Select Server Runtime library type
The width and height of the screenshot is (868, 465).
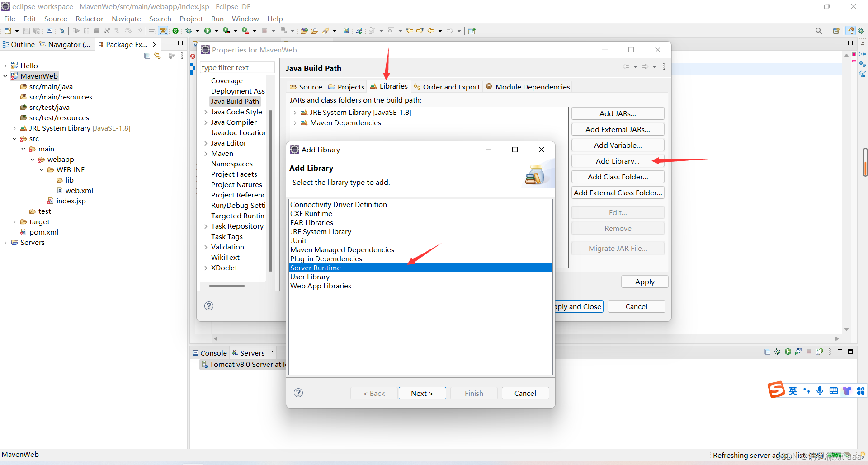pyautogui.click(x=316, y=268)
